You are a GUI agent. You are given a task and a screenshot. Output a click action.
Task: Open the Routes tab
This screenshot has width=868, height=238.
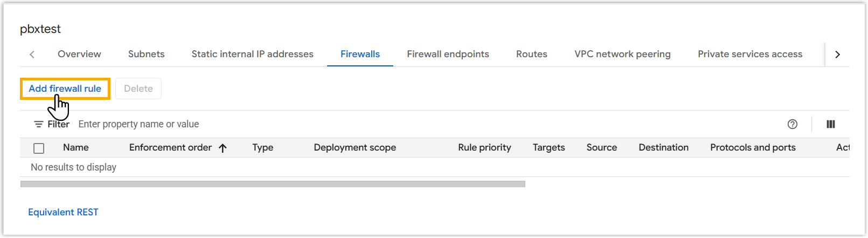[x=531, y=54]
